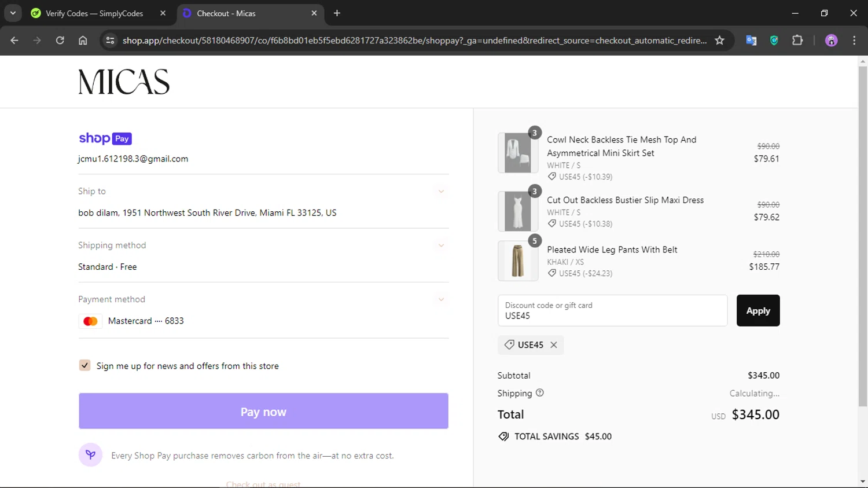Click the Shop Pay logo

(x=105, y=138)
